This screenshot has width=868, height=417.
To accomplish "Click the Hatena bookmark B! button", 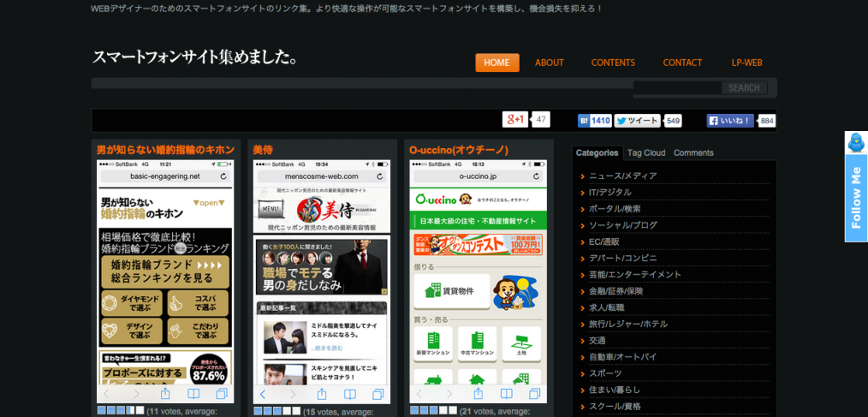I will [595, 121].
